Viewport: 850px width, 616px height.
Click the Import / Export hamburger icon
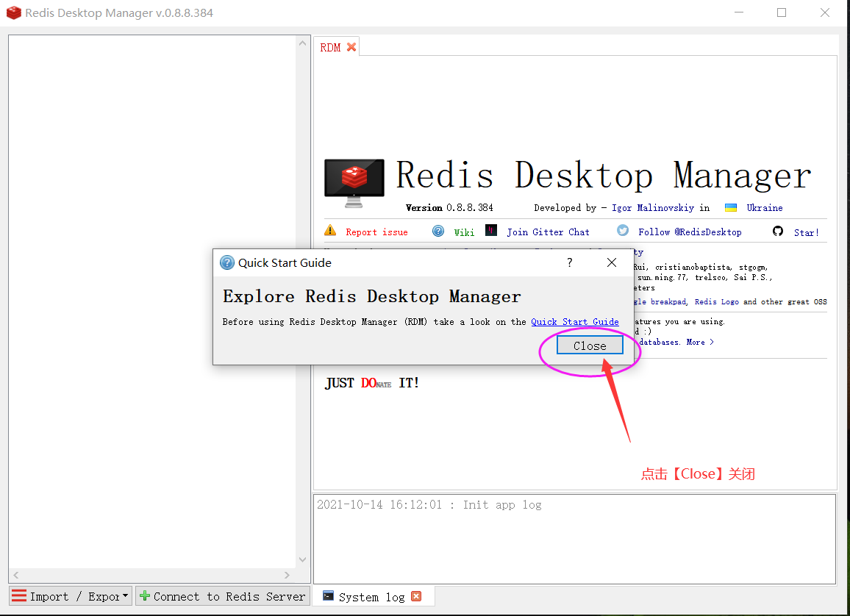pyautogui.click(x=19, y=596)
